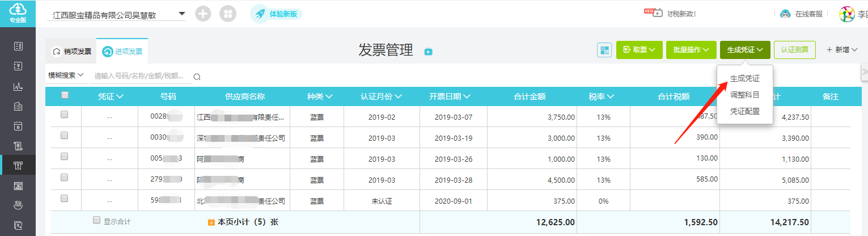Click the round plus icon beside company name
The image size is (868, 236).
tap(203, 14)
